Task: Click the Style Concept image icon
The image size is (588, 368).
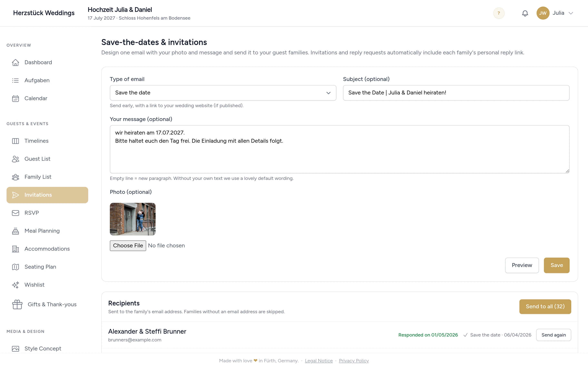Action: pos(16,349)
